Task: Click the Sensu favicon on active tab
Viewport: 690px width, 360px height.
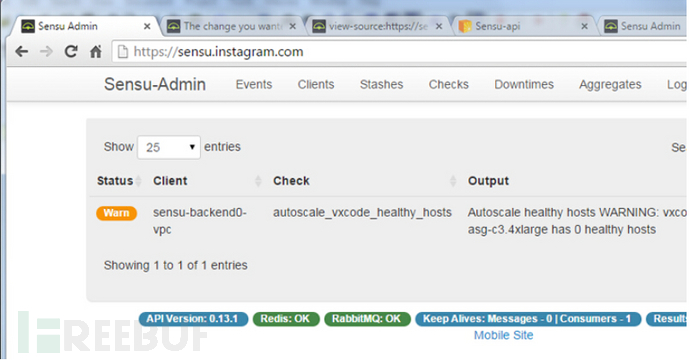Action: click(28, 26)
